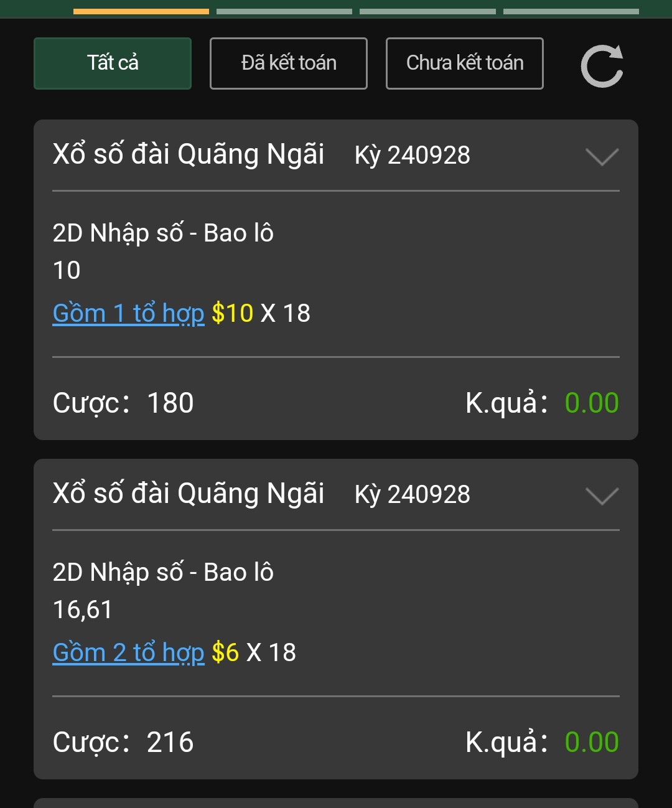Click the refresh circular arrow icon
Image resolution: width=672 pixels, height=808 pixels.
pyautogui.click(x=602, y=65)
